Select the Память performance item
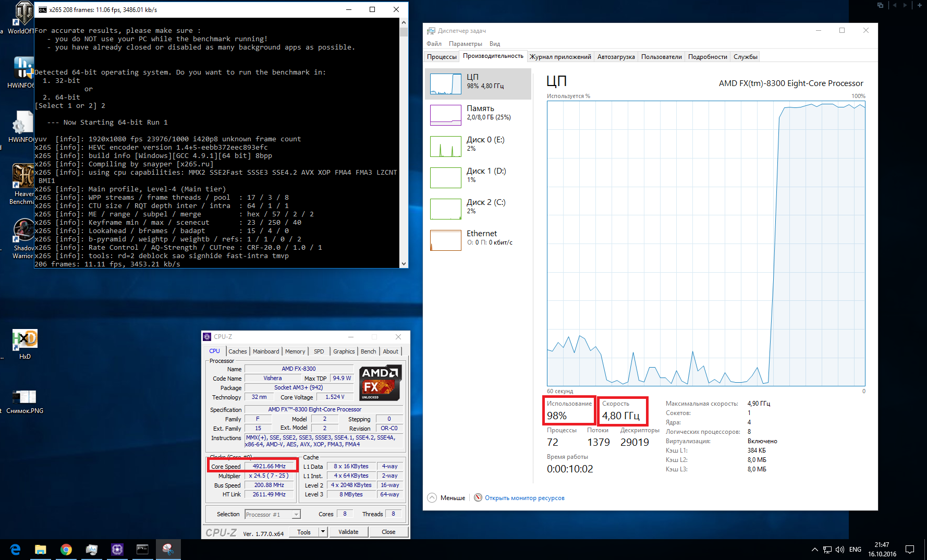Screen dimensions: 927x560 click(x=478, y=115)
